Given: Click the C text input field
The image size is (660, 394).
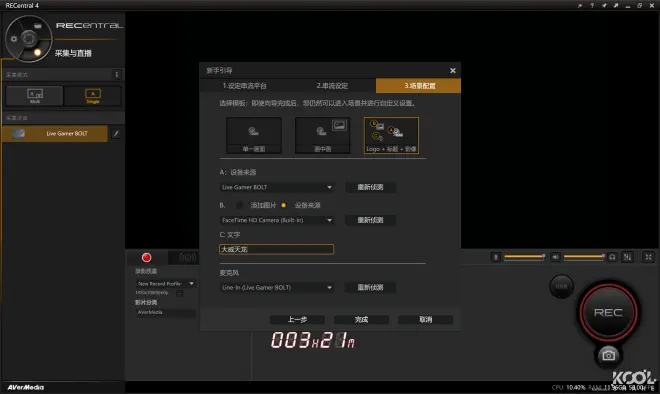Looking at the screenshot, I should (x=277, y=249).
